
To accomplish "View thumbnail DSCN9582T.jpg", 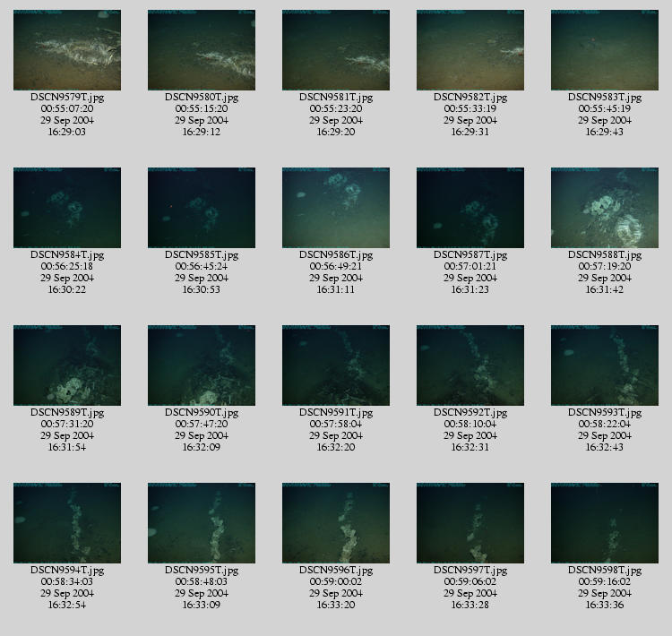I will click(470, 50).
